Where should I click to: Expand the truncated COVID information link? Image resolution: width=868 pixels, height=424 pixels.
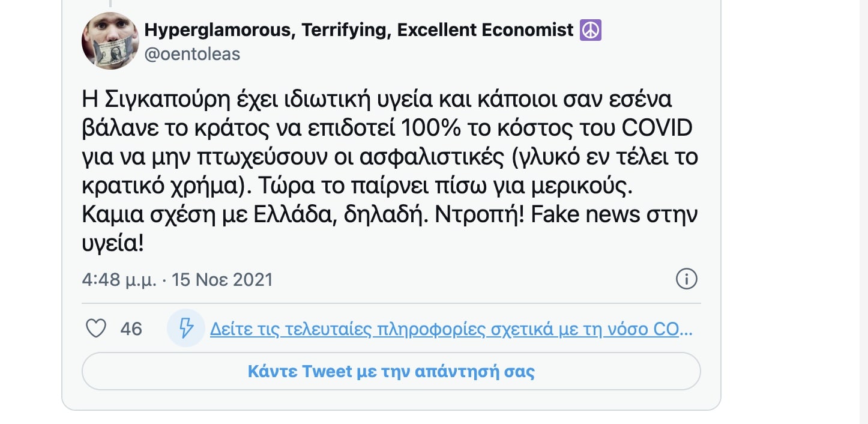[450, 329]
